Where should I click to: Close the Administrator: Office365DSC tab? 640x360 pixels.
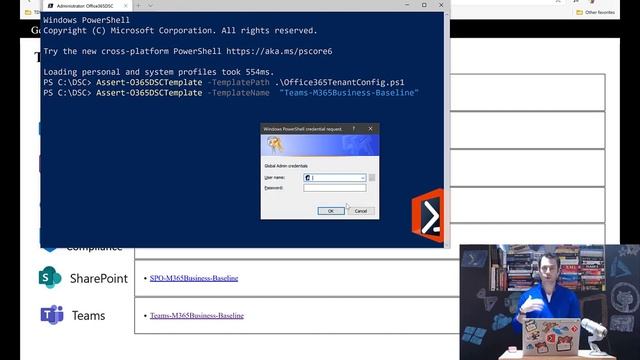(x=125, y=6)
